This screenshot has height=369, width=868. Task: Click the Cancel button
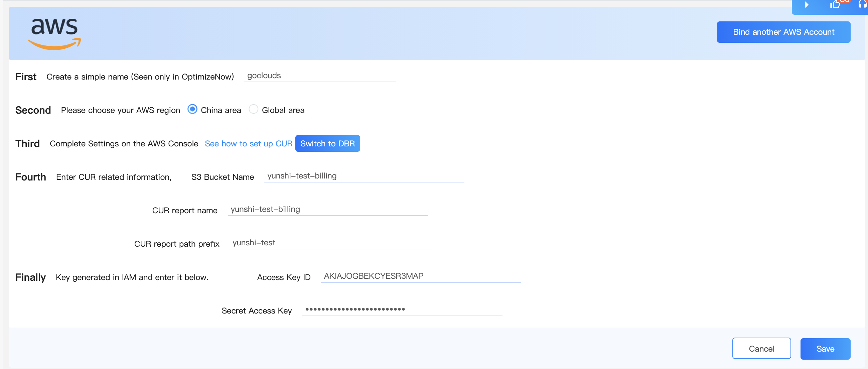(x=761, y=348)
